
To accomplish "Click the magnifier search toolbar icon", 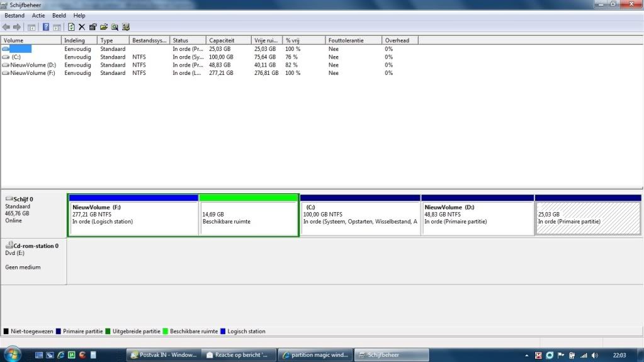I will pyautogui.click(x=115, y=27).
